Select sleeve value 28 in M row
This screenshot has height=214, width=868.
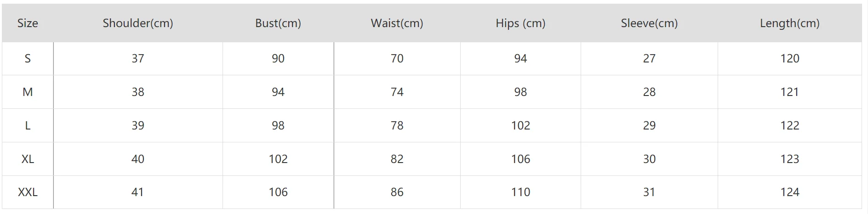[649, 92]
